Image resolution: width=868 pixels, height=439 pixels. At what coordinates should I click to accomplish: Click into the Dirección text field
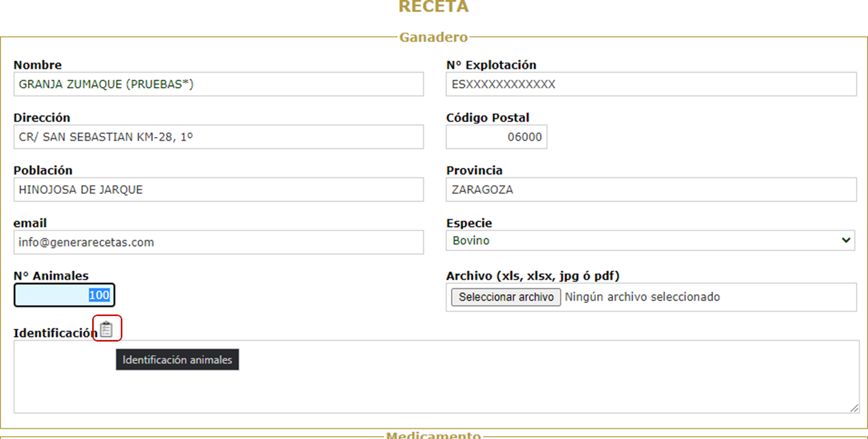218,137
